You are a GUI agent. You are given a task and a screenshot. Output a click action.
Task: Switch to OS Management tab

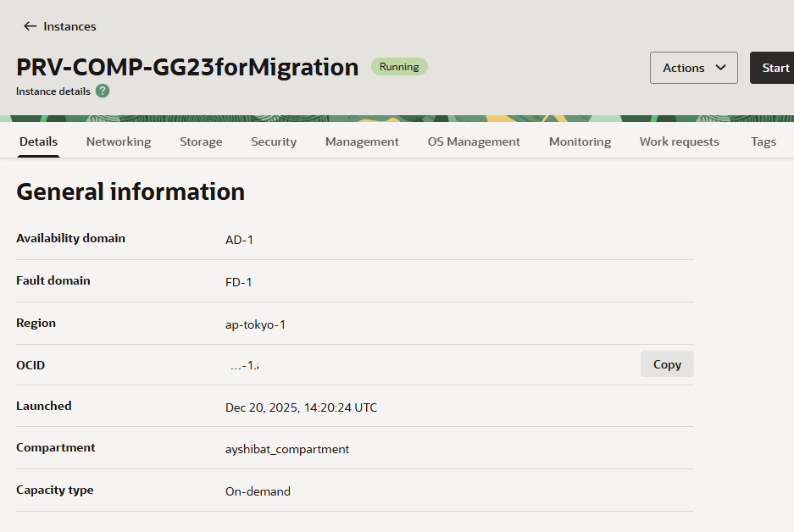(474, 141)
